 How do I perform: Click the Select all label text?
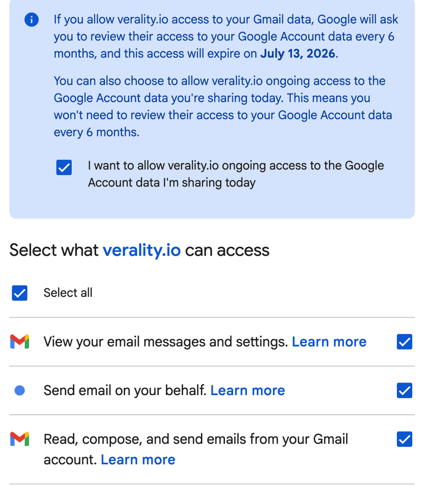point(68,293)
